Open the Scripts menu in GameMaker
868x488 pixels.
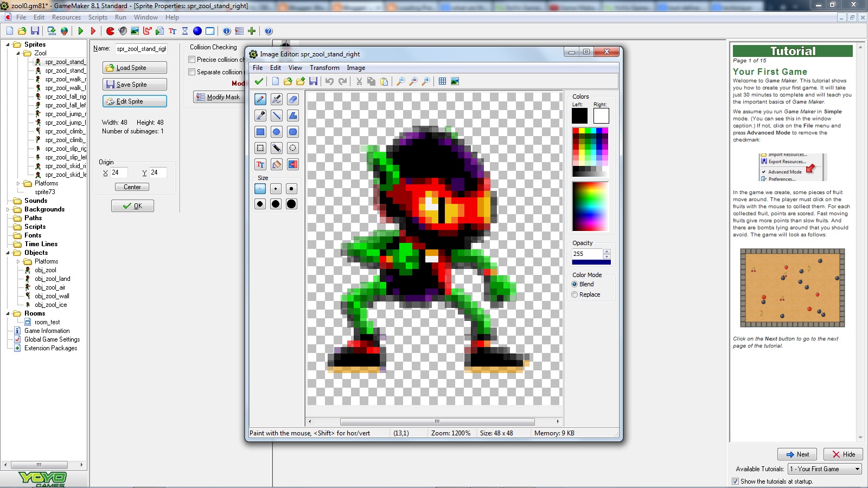(x=98, y=17)
